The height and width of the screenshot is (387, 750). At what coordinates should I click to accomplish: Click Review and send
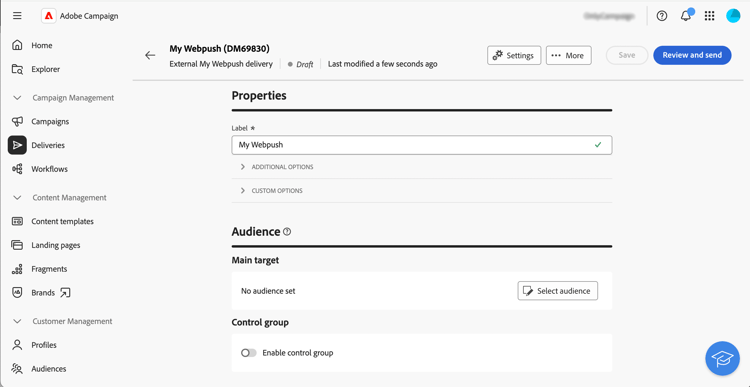[692, 55]
